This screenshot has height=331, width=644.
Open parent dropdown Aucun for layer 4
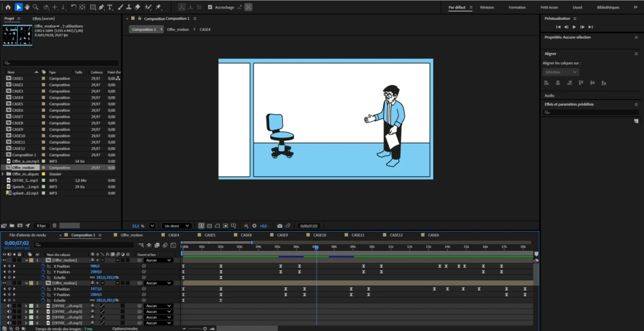pyautogui.click(x=158, y=312)
